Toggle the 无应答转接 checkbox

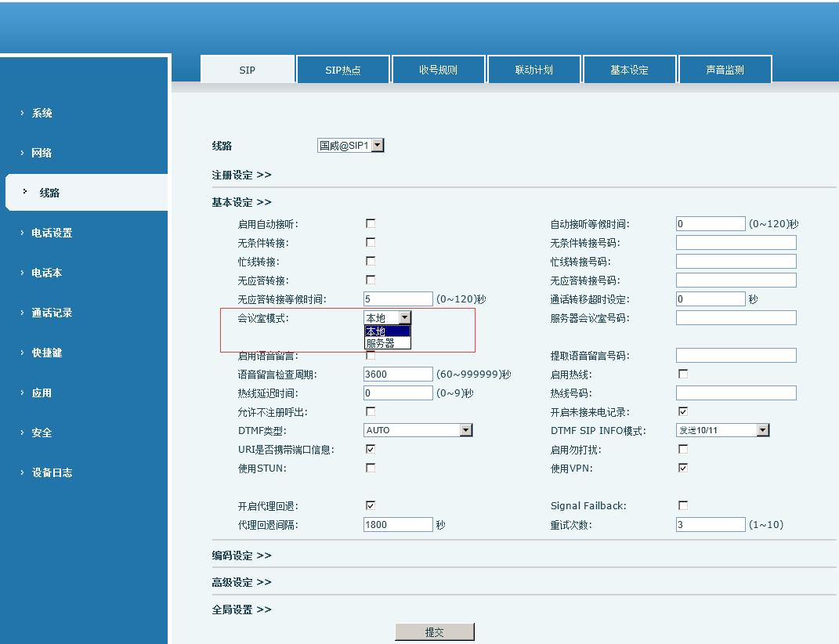tap(371, 280)
